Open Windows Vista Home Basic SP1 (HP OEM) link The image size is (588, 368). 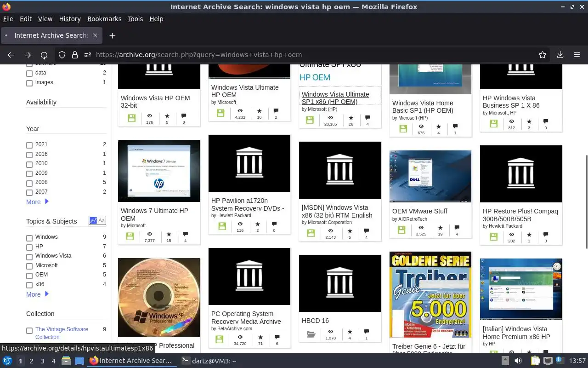click(x=423, y=107)
